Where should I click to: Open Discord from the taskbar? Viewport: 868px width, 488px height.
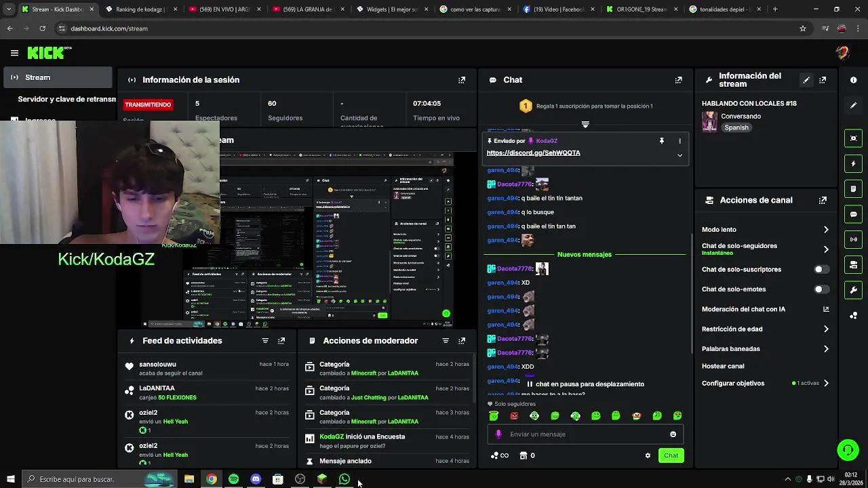256,479
